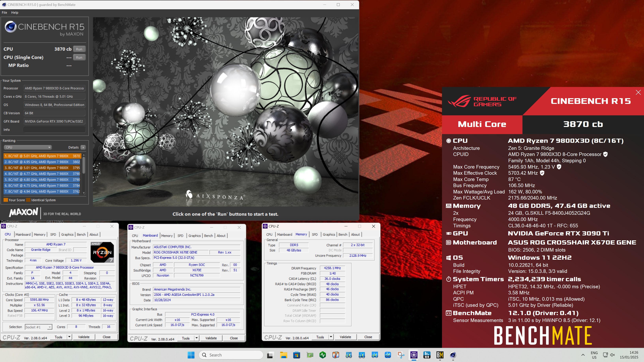Click the shield icon beside Max Effective Clock

(542, 173)
